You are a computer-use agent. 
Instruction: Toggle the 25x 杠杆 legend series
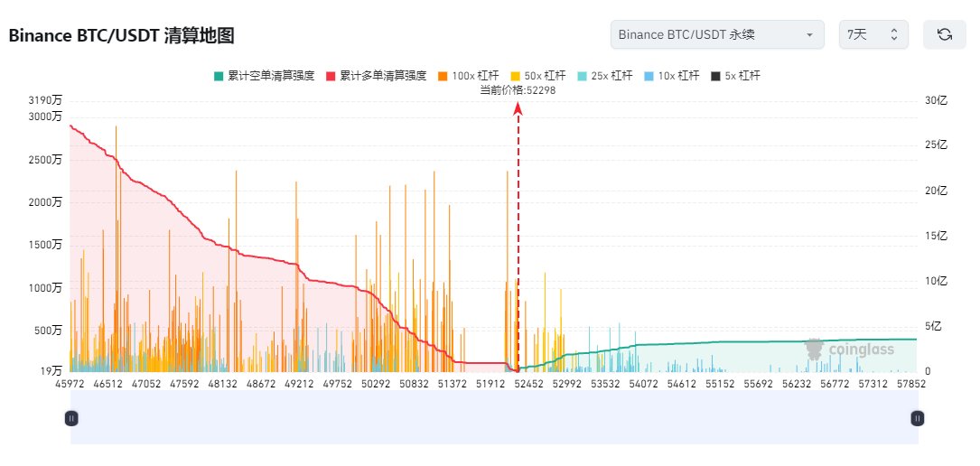(x=605, y=76)
